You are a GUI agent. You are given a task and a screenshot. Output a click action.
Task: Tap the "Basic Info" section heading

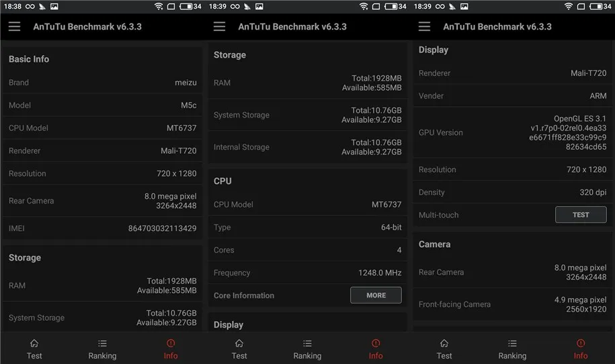point(29,59)
